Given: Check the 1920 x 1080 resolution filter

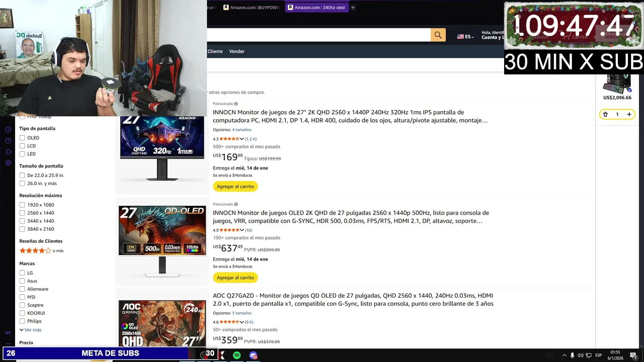Looking at the screenshot, I should pos(22,205).
